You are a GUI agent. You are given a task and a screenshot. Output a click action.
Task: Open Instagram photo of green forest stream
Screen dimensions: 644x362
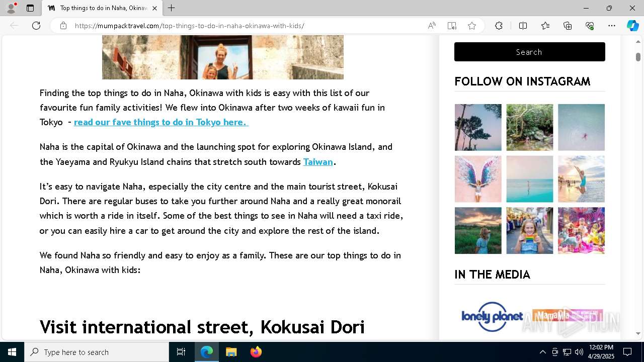coord(529,127)
